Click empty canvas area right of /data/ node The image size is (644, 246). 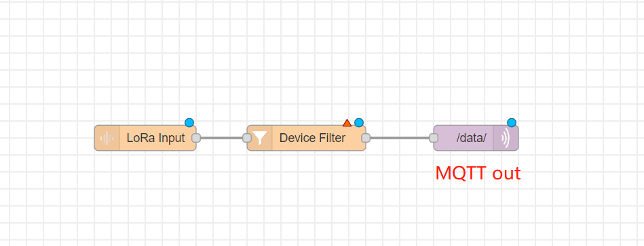579,138
